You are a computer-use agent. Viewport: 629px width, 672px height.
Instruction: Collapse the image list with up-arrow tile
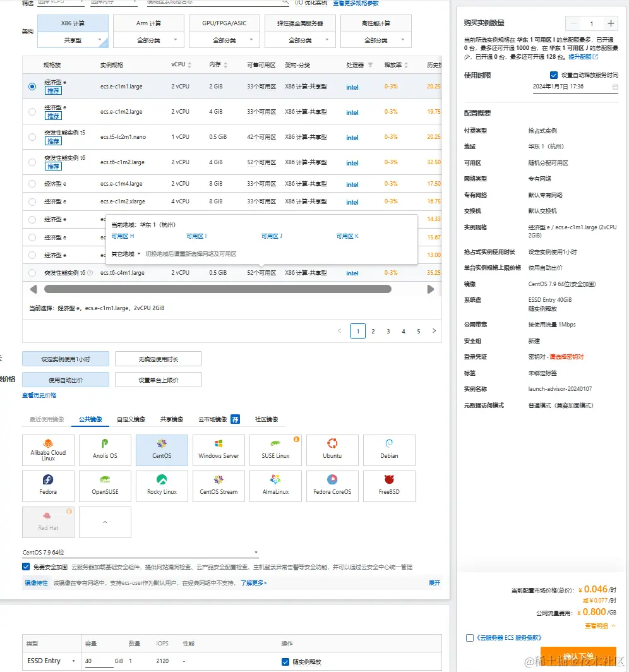[x=105, y=522]
